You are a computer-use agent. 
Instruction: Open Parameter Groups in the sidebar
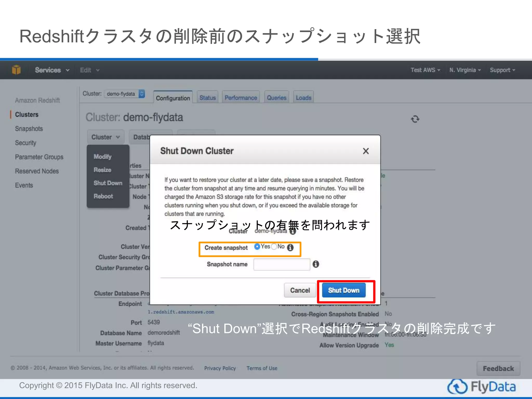coord(39,157)
